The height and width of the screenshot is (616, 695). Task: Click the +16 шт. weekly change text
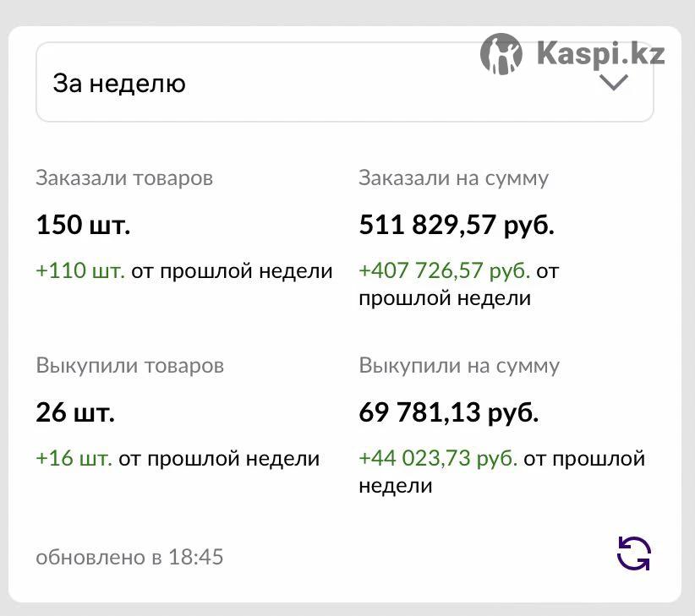tap(74, 458)
